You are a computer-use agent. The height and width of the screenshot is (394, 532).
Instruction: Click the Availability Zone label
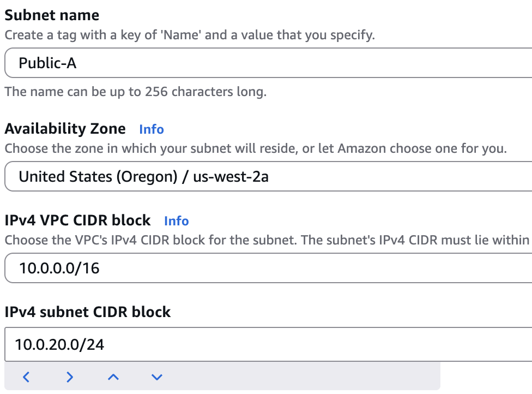pos(65,129)
